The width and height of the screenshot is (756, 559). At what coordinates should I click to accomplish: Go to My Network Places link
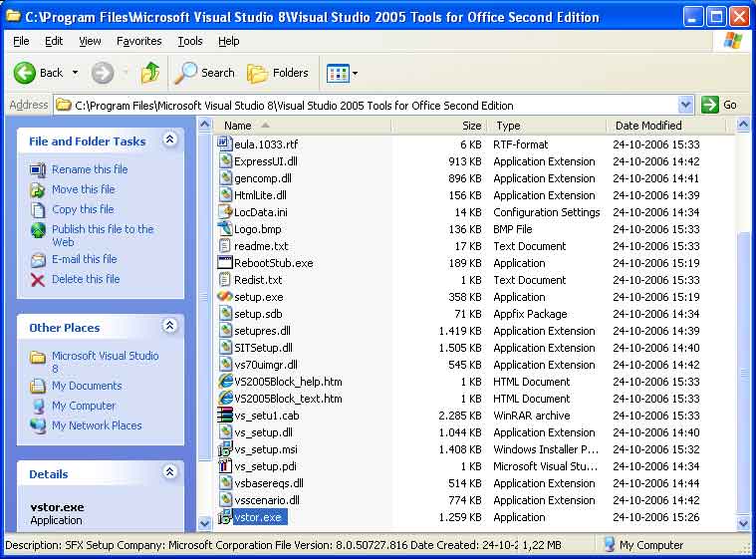[x=97, y=425]
